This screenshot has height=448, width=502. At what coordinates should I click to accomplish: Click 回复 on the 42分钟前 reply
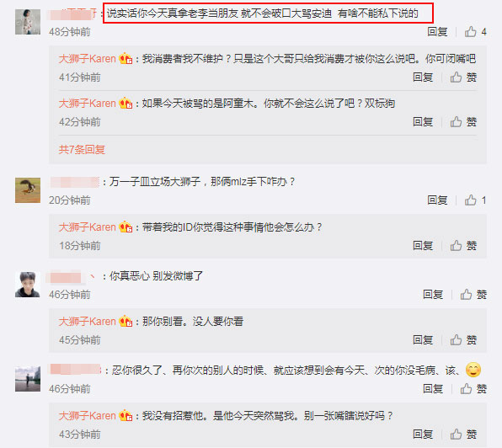tap(423, 121)
